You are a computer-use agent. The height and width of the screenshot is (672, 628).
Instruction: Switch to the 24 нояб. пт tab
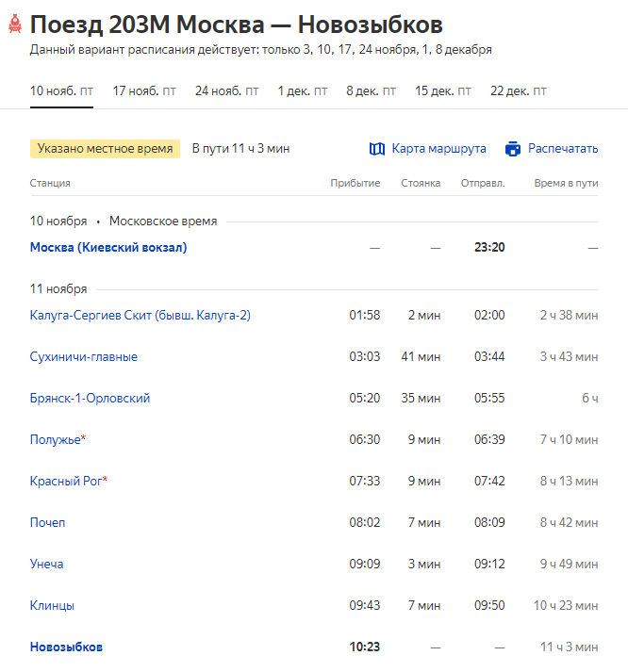[x=226, y=90]
